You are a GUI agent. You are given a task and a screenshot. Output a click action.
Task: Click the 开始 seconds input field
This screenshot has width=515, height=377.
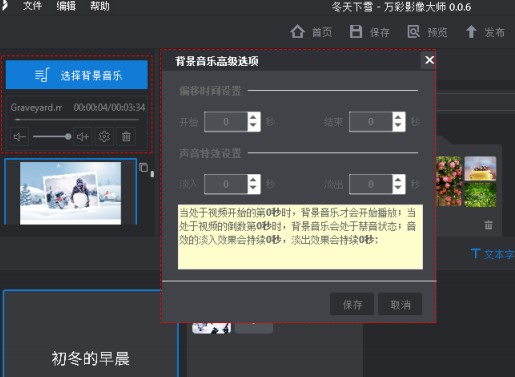(226, 122)
